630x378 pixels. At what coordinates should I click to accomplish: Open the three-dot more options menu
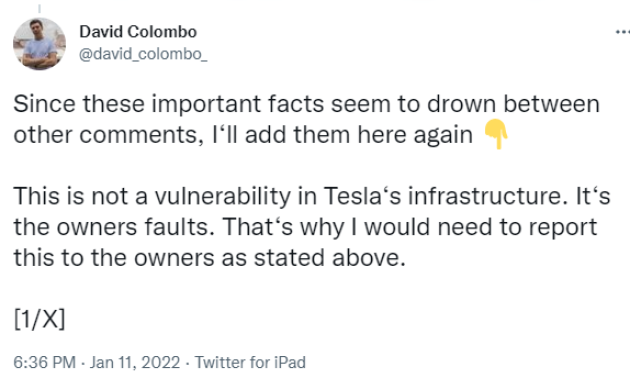pos(623,32)
